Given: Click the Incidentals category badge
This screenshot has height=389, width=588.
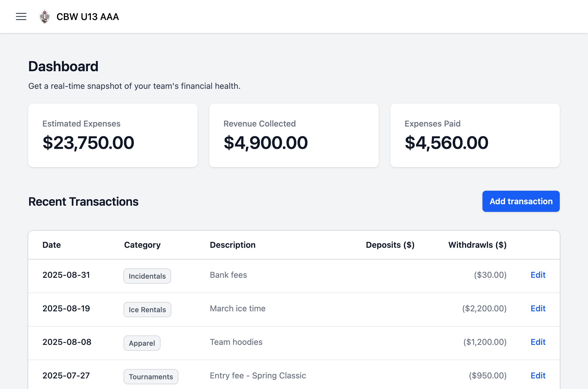Looking at the screenshot, I should (147, 276).
